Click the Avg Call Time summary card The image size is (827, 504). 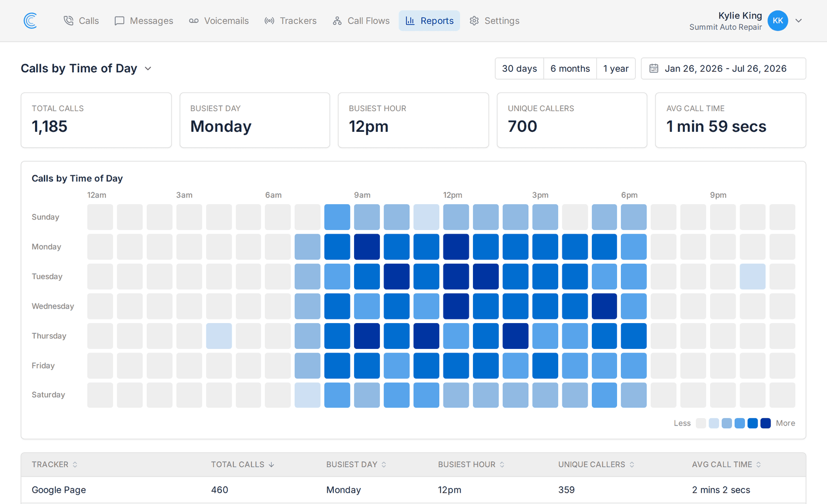tap(730, 120)
